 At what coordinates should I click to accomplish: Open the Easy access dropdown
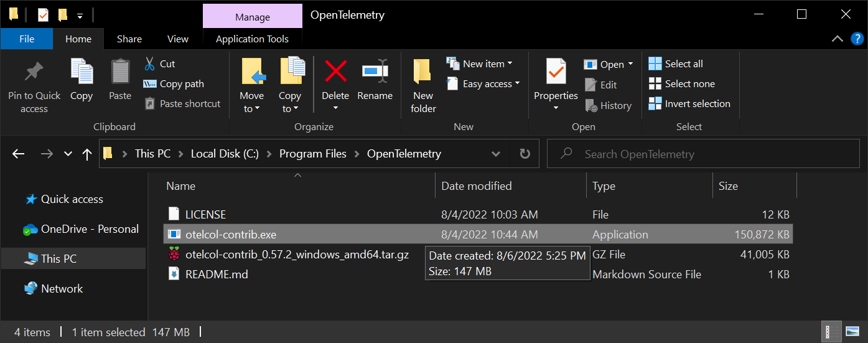pyautogui.click(x=483, y=83)
